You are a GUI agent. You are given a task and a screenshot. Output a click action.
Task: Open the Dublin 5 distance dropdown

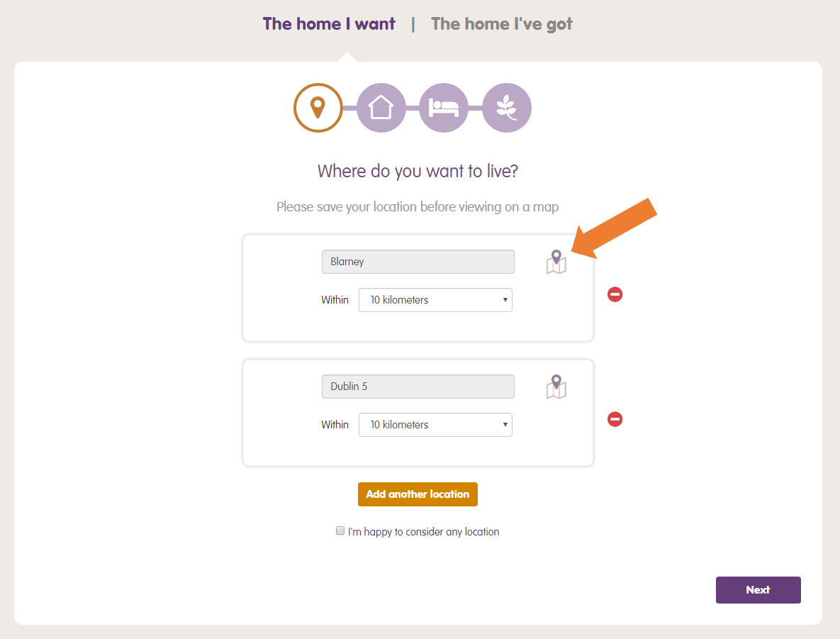coord(435,425)
